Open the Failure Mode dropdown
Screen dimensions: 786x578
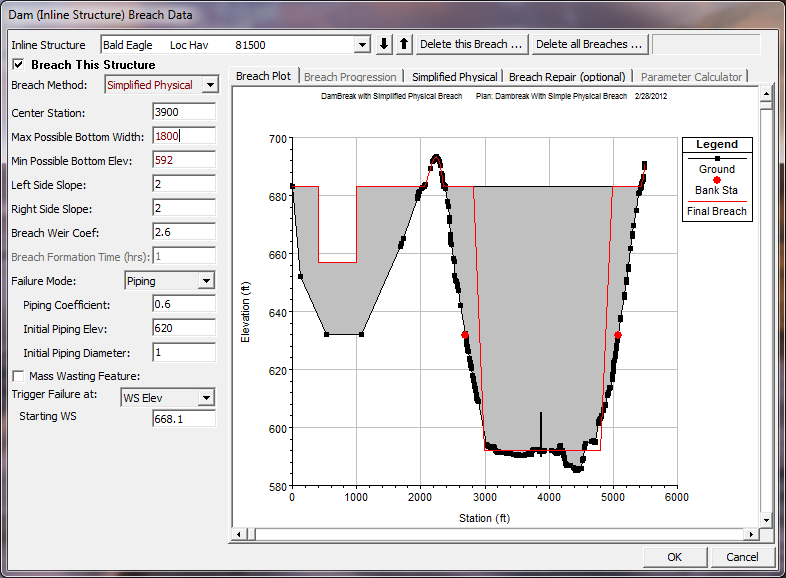[x=206, y=282]
